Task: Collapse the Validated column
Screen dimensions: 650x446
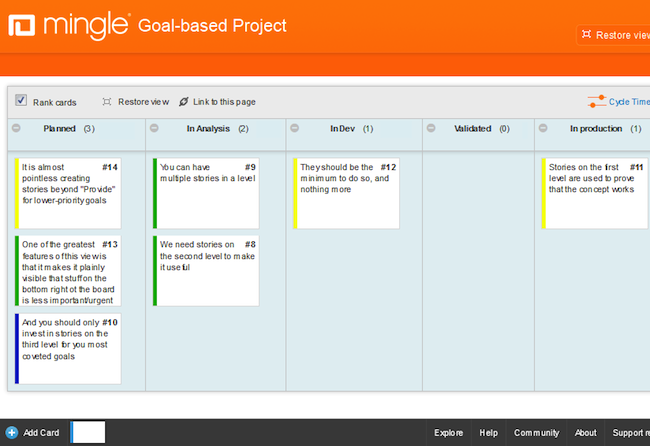Action: (433, 129)
